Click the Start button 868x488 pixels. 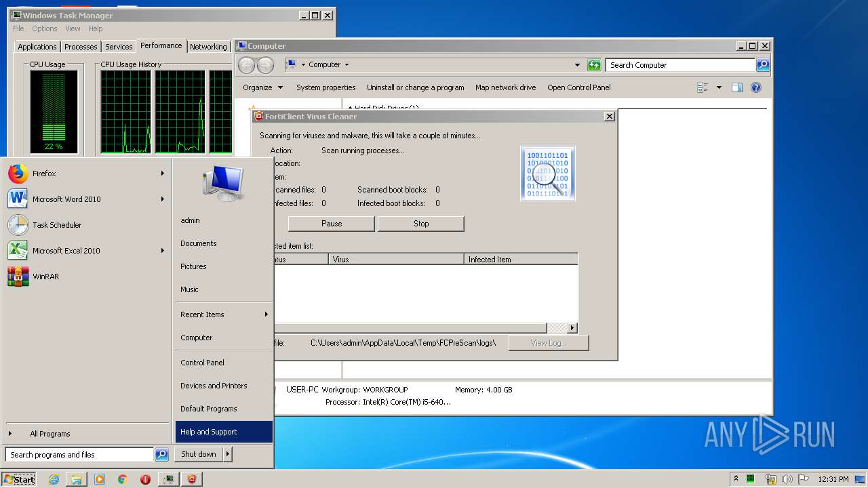pos(19,479)
